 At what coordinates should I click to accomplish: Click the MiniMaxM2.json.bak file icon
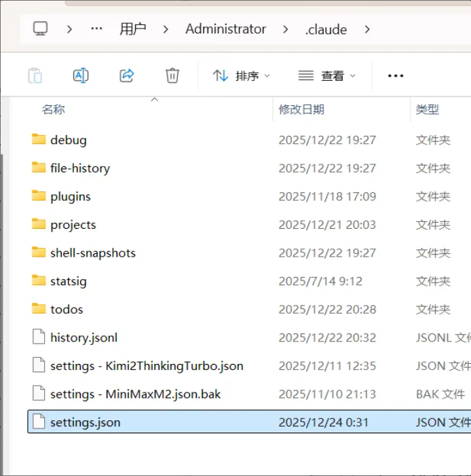pos(39,393)
